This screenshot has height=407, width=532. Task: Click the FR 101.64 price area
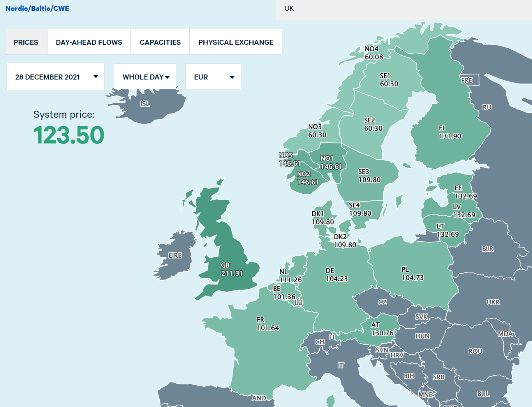[x=268, y=324]
